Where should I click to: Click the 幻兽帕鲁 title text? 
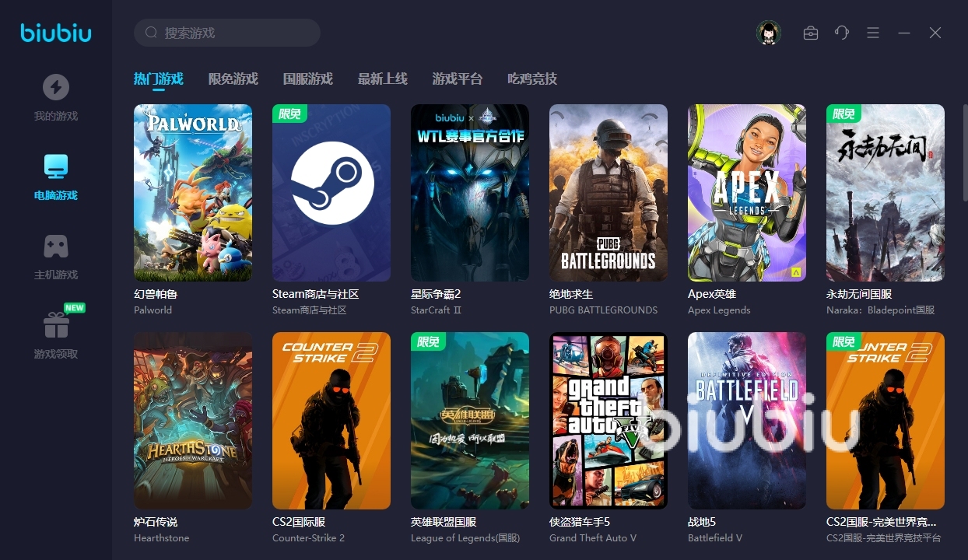[x=156, y=294]
